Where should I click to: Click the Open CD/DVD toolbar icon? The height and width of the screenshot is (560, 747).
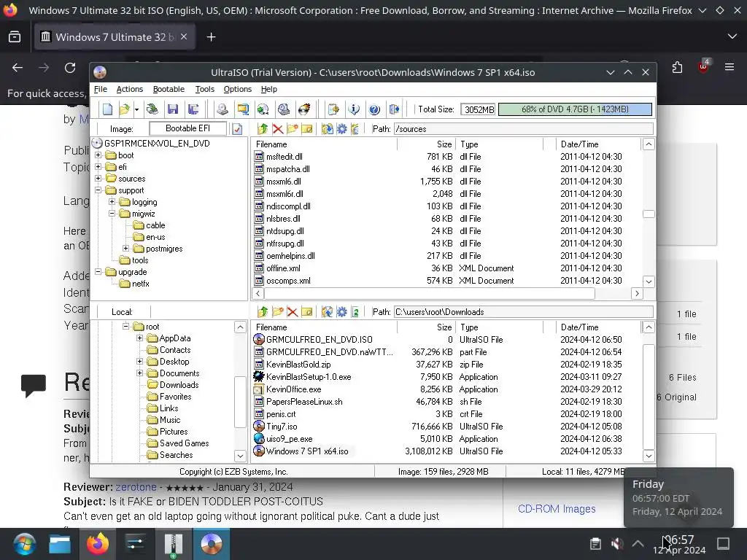coord(152,109)
